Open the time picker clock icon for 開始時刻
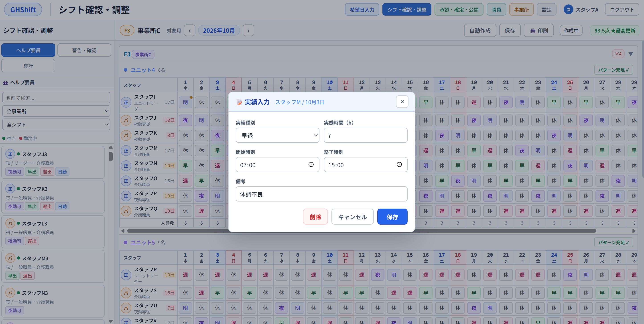This screenshot has height=324, width=644. [x=311, y=165]
